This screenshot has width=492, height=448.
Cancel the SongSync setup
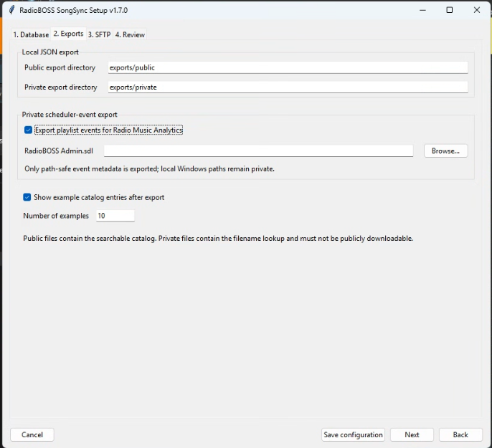click(x=32, y=434)
